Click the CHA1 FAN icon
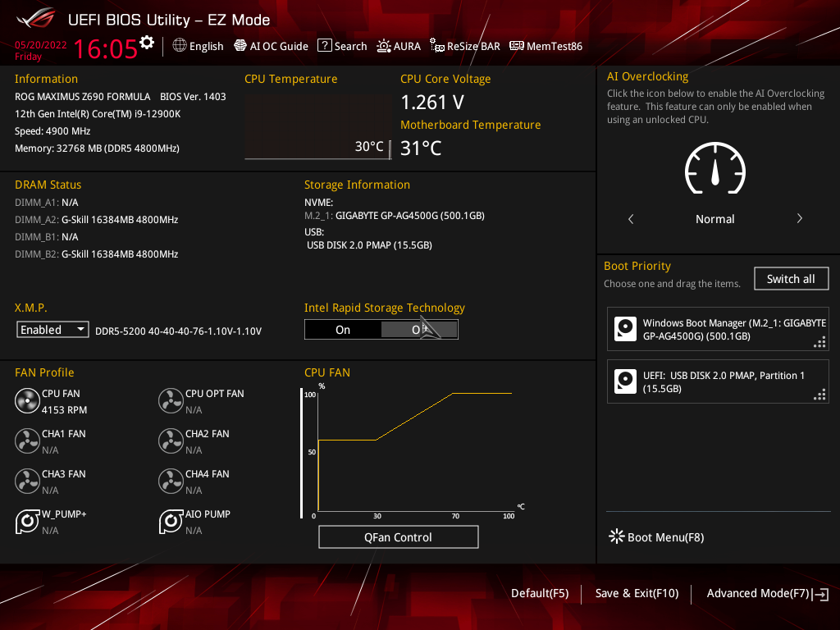840x630 pixels. coord(27,441)
